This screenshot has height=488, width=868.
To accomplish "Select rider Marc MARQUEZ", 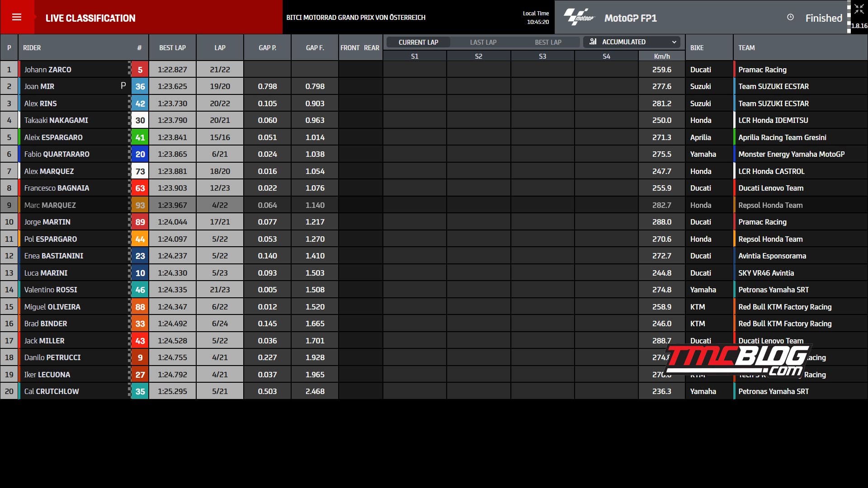I will pos(50,205).
